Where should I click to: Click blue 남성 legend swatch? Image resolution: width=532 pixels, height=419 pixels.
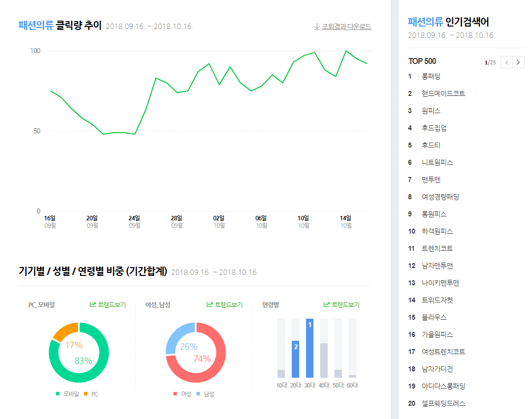point(198,394)
